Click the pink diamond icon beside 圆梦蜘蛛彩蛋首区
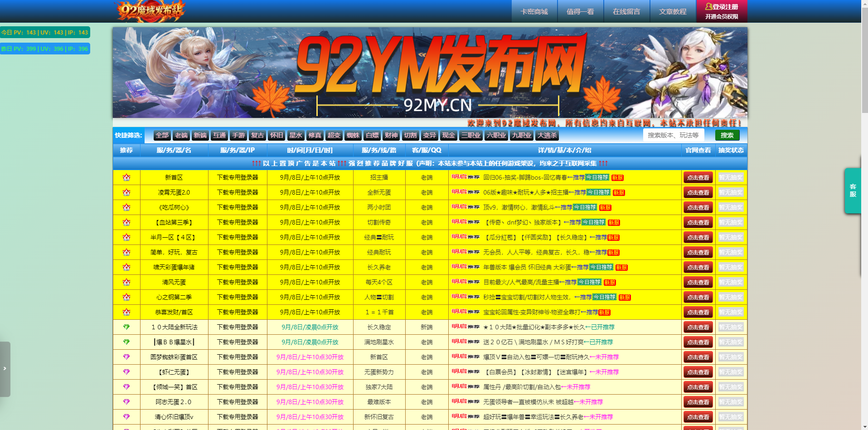868x430 pixels. pos(126,357)
